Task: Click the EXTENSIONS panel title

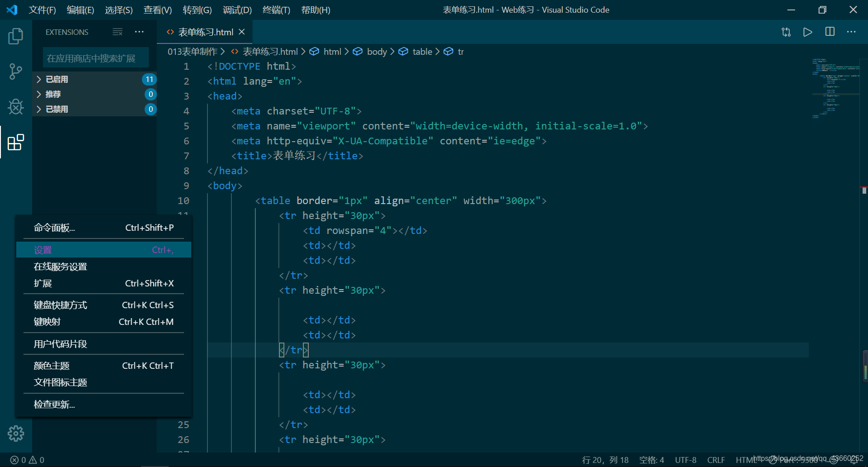Action: 67,32
